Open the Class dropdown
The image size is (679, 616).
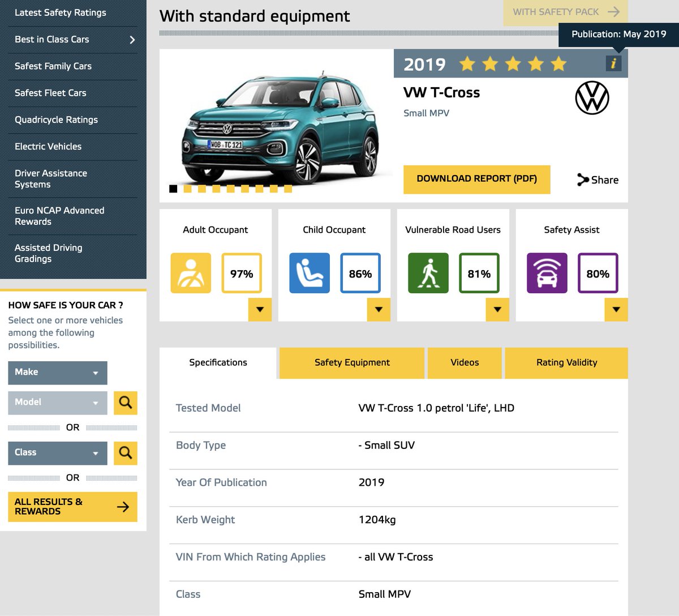58,453
